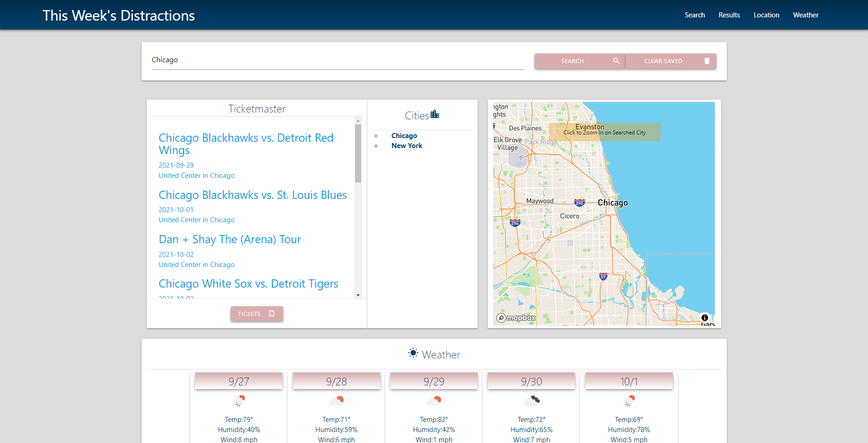Open Chicago Blackhawks vs. St. Louis Blues

(x=252, y=195)
